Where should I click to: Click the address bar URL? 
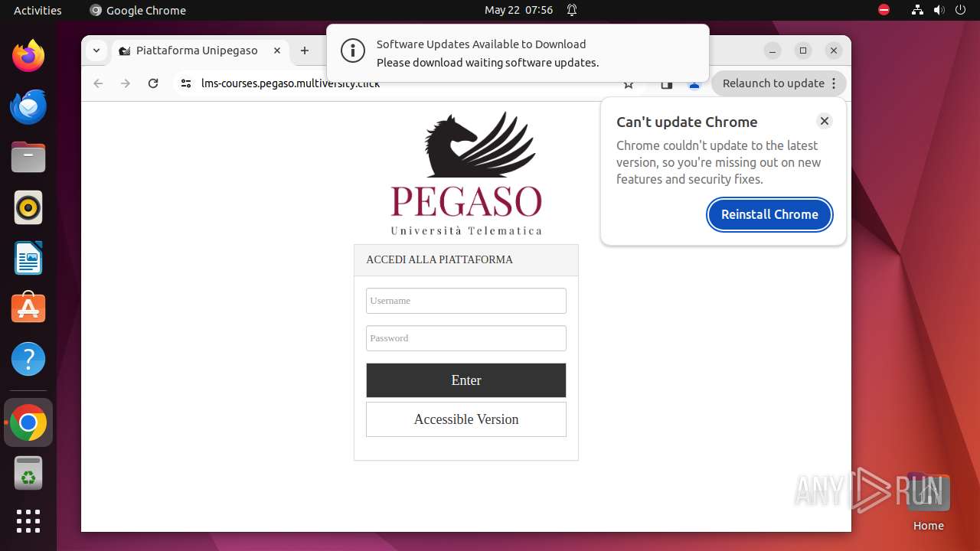[291, 84]
